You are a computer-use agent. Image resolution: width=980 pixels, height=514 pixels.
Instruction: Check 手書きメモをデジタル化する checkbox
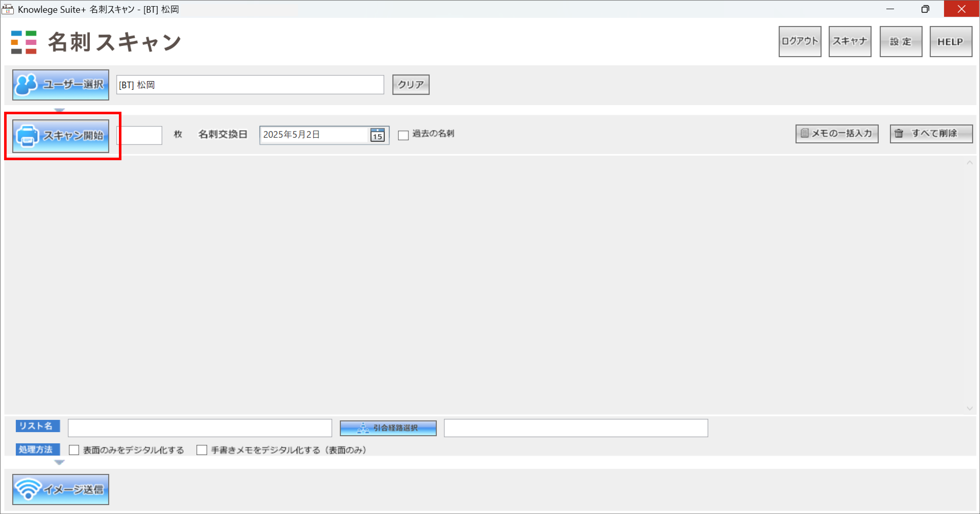tap(202, 450)
